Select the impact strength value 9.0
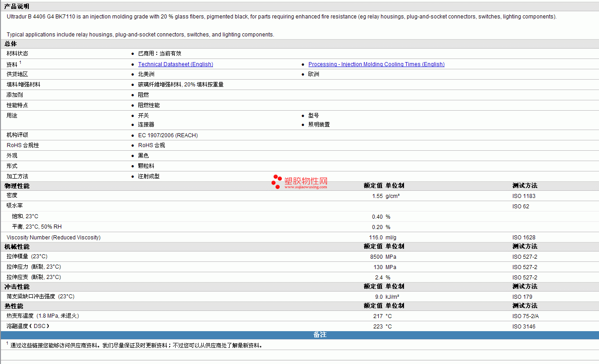This screenshot has width=599, height=364. pos(379,297)
